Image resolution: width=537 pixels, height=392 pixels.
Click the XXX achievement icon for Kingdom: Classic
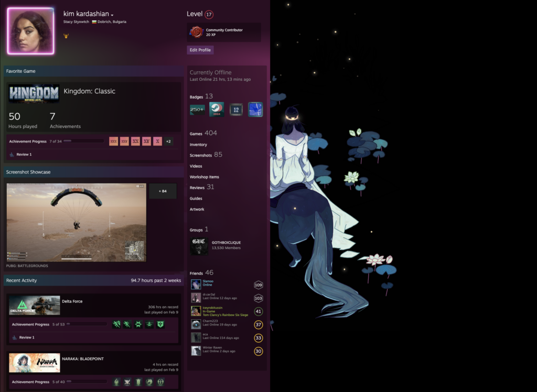click(x=114, y=141)
